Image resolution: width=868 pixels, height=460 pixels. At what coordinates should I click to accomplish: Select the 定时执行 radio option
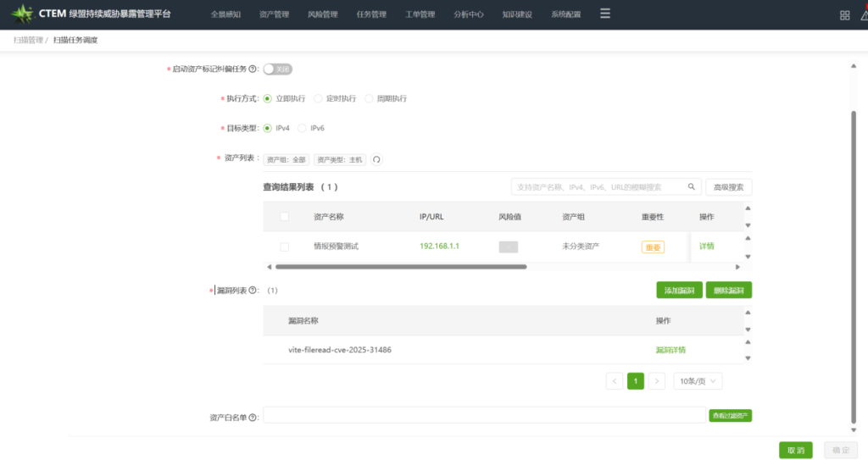click(319, 98)
